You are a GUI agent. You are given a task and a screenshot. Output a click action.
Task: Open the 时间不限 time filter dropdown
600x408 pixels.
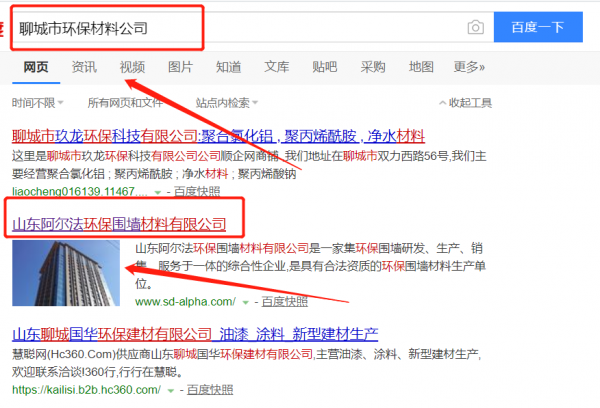click(38, 103)
